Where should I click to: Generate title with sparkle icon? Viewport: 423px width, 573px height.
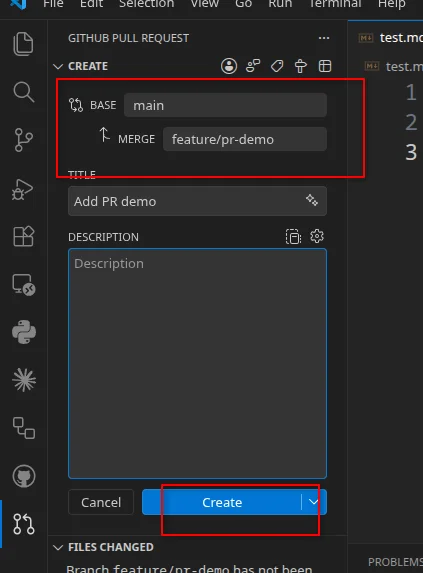point(312,200)
